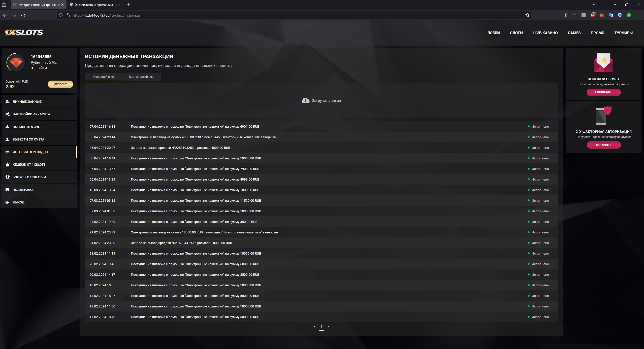This screenshot has width=644, height=349.
Task: Click the ruby rank avatar icon
Action: [x=16, y=62]
